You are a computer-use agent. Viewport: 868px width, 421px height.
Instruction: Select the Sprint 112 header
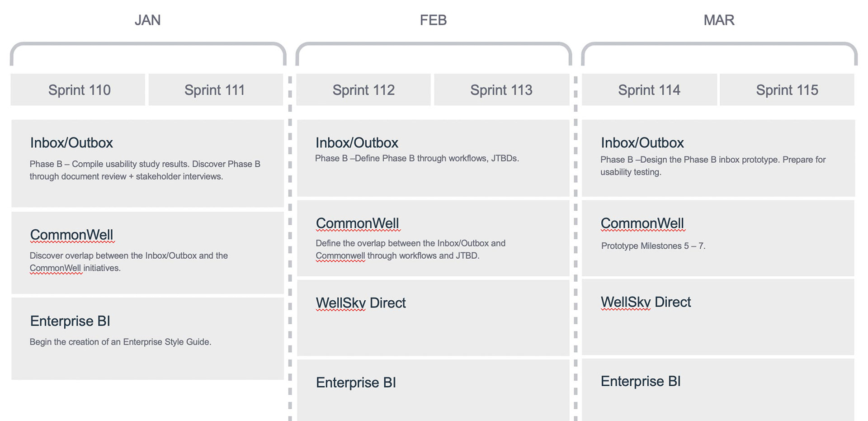coord(363,90)
